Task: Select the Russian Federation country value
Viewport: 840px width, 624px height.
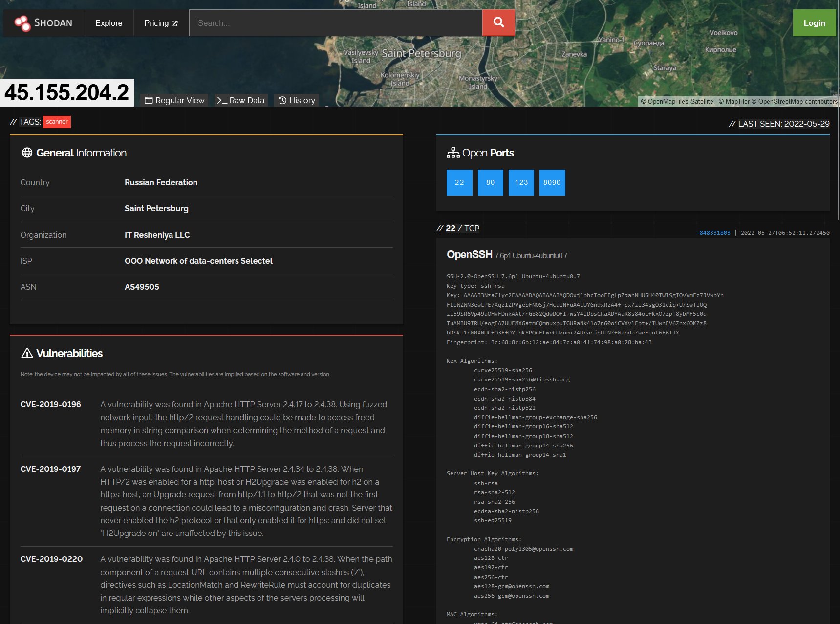Action: click(x=161, y=182)
